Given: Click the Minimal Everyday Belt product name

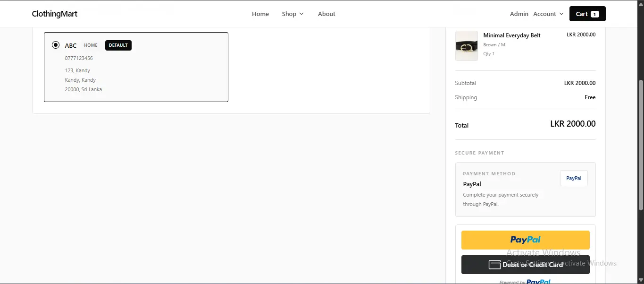Looking at the screenshot, I should 512,35.
